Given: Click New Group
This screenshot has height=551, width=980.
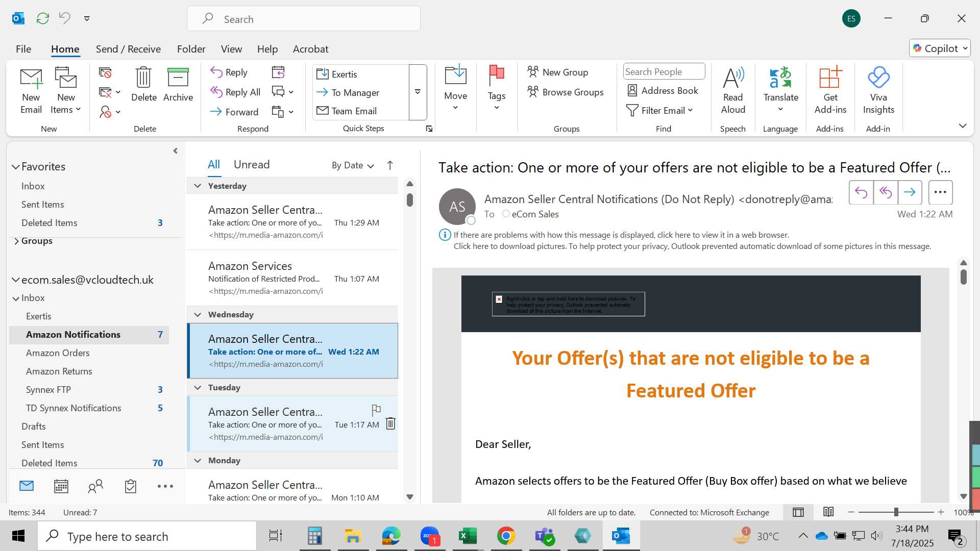Looking at the screenshot, I should click(558, 72).
